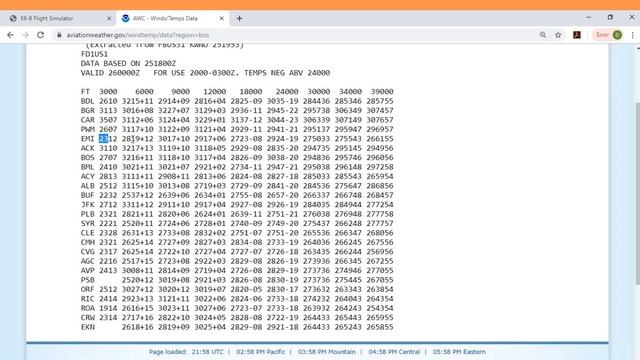The height and width of the screenshot is (360, 640).
Task: Click the page vertical scrollbar thumb
Action: (x=638, y=194)
